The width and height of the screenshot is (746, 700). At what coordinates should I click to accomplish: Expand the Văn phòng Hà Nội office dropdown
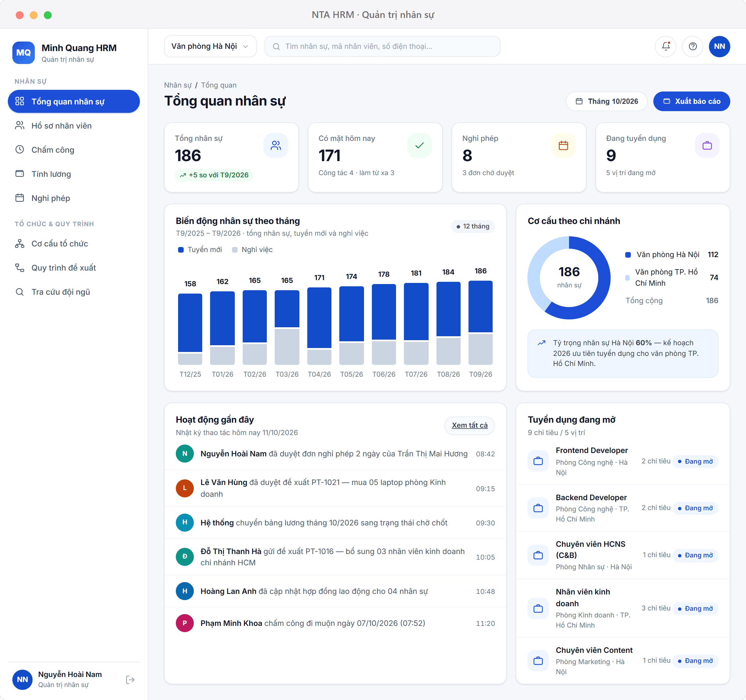tap(210, 46)
